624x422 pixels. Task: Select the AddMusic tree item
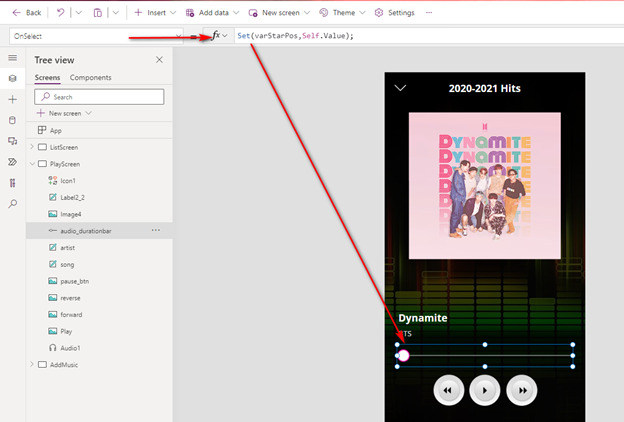pos(64,365)
